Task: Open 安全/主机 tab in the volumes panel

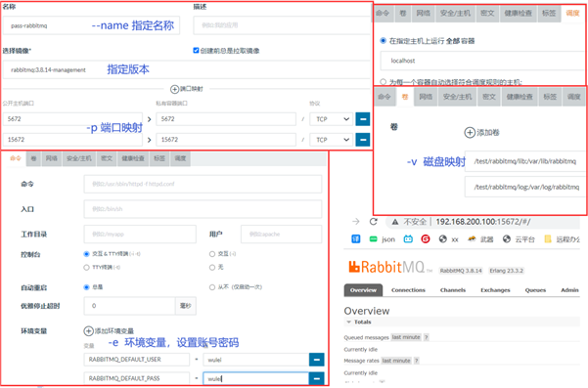Action: click(x=457, y=97)
